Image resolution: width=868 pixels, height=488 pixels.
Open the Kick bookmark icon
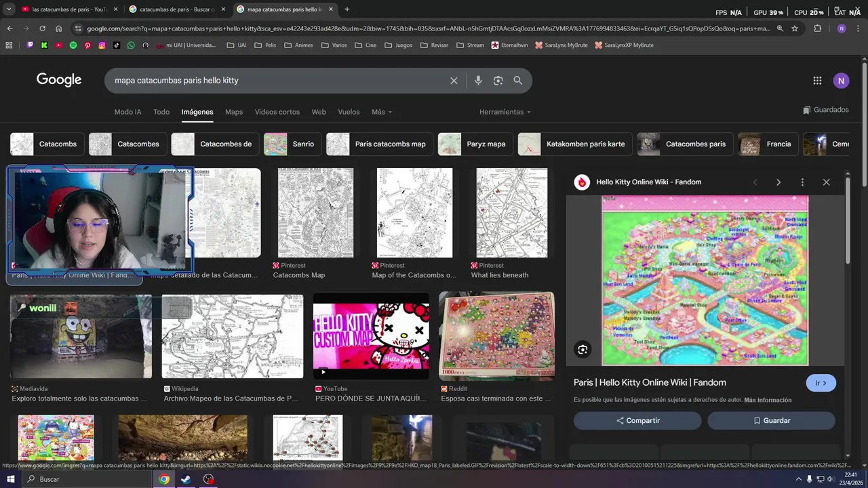coord(44,45)
